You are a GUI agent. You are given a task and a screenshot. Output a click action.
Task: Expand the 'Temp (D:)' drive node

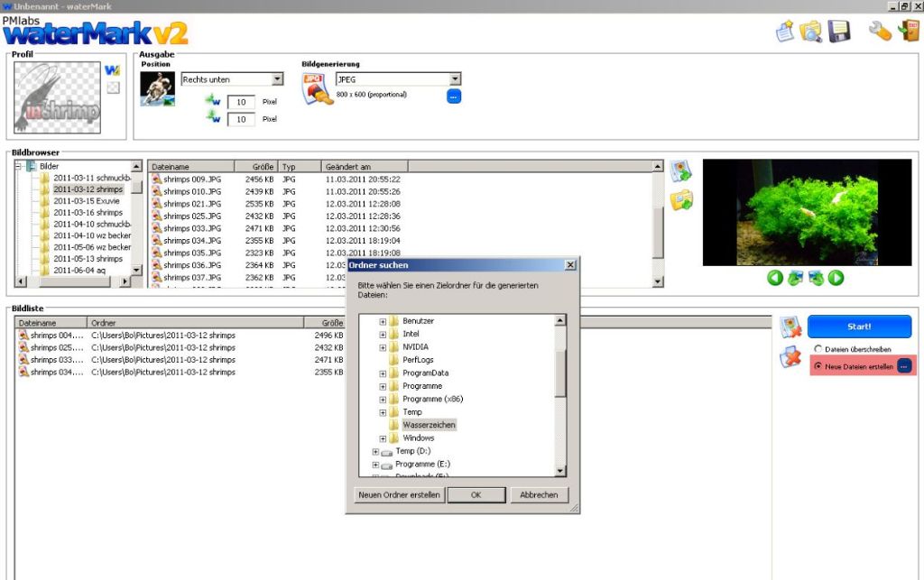tap(376, 451)
